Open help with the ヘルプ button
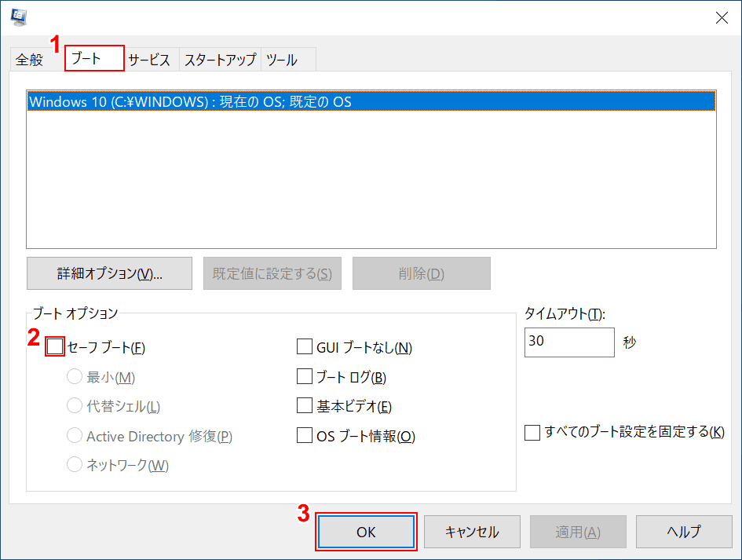Screen dimensions: 742x560 click(x=684, y=532)
